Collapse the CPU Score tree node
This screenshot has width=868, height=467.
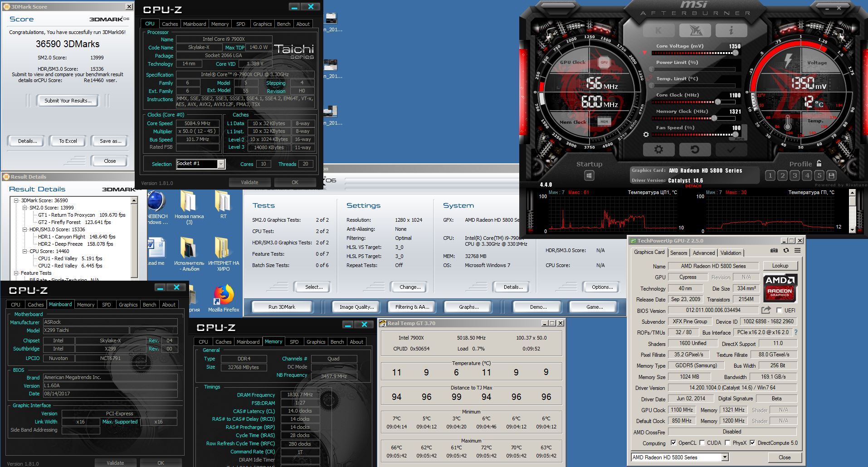25,251
